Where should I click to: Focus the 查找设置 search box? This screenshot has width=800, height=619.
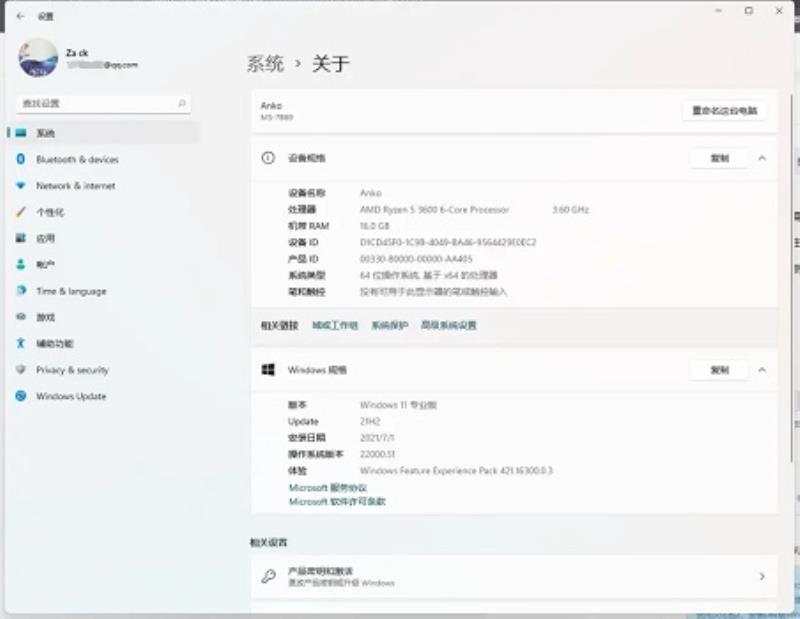(104, 104)
